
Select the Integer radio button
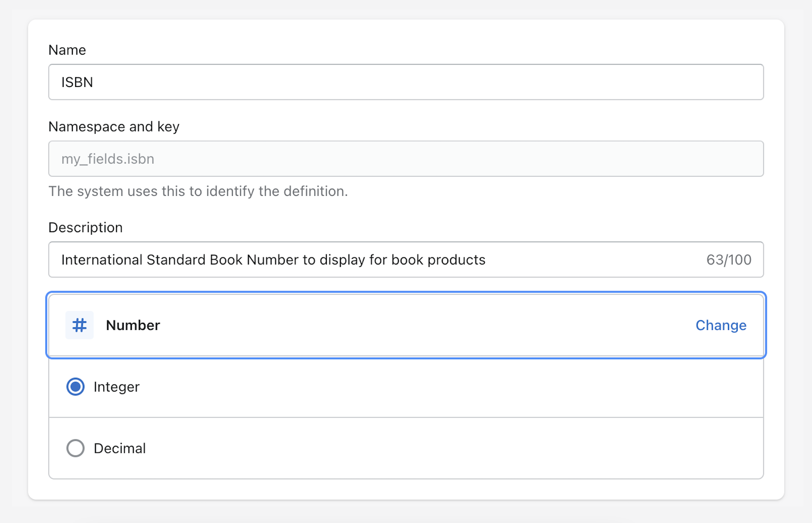coord(75,387)
